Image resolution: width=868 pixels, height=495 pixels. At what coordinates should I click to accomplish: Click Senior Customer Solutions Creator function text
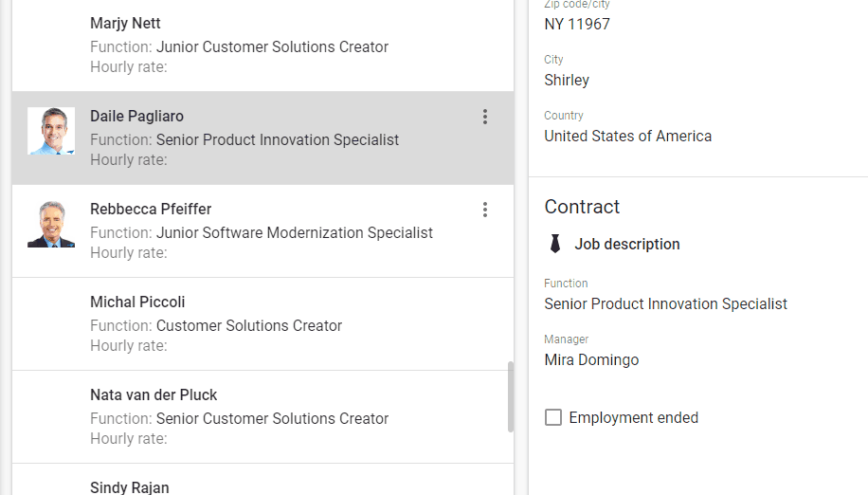click(272, 418)
